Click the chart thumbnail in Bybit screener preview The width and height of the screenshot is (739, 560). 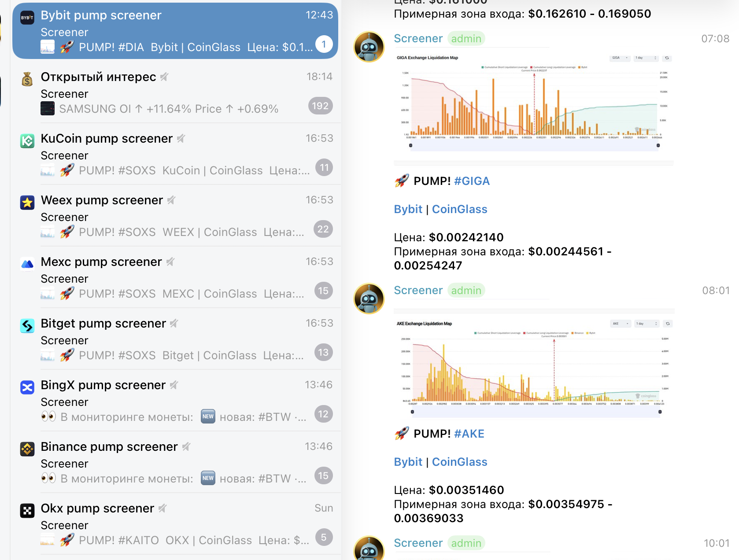tap(48, 47)
